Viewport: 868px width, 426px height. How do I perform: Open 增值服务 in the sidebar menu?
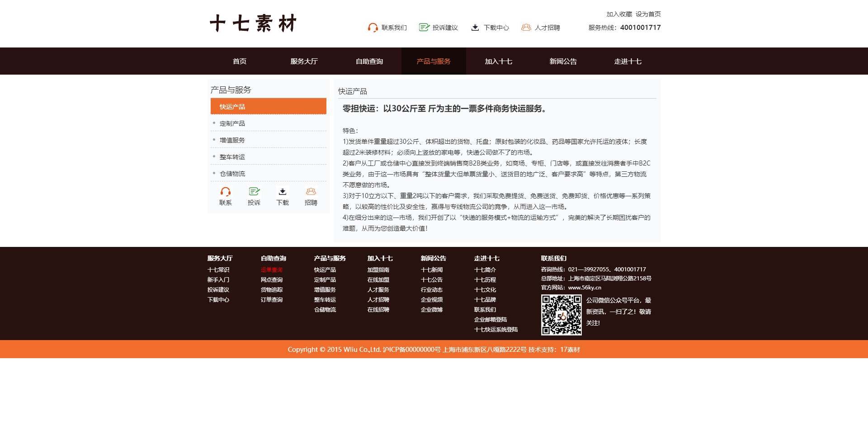click(232, 140)
